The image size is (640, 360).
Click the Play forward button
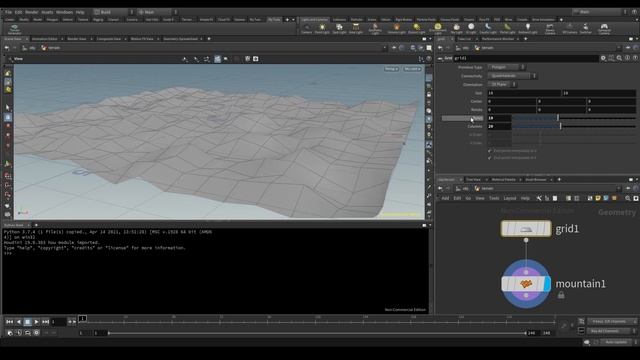pyautogui.click(x=36, y=322)
